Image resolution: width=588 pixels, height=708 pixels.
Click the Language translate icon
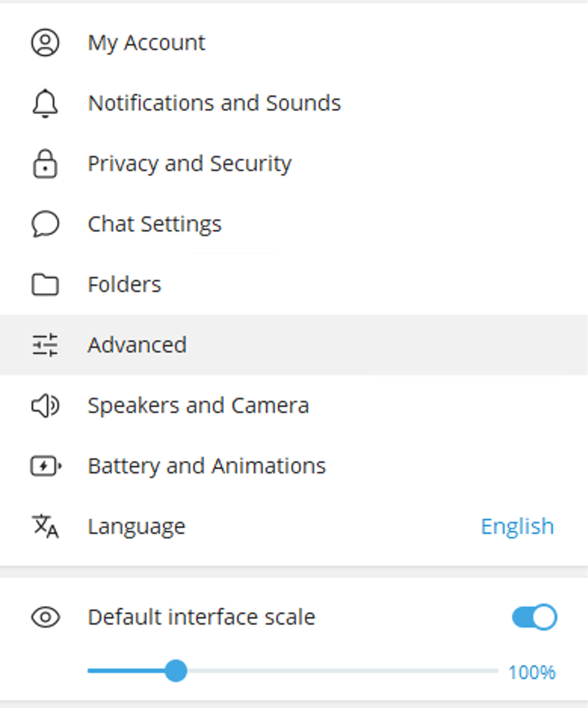coord(45,526)
